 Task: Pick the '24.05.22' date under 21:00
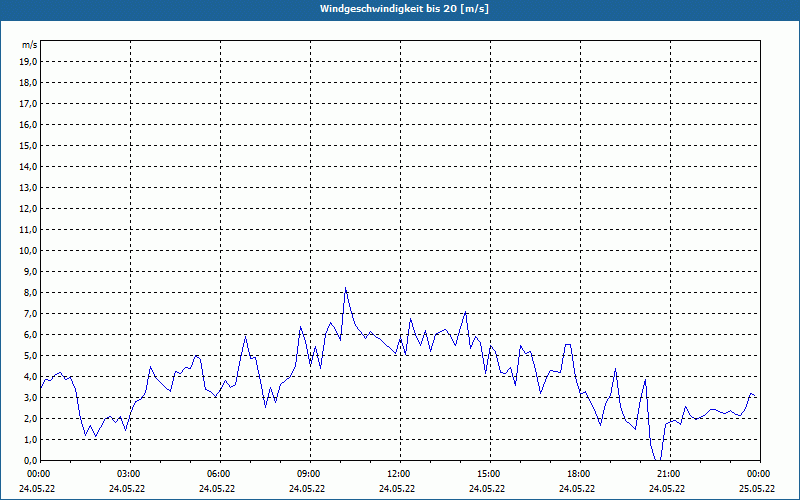point(667,489)
